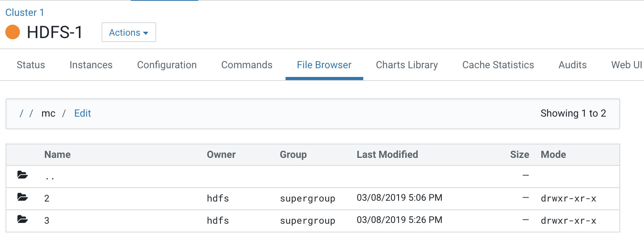This screenshot has width=644, height=238.
Task: Click the folder icon for directory 2
Action: 23,197
